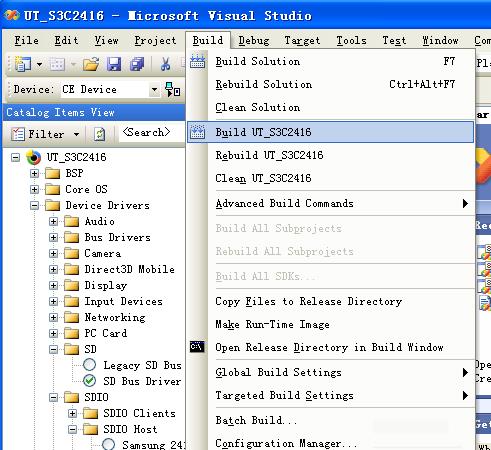Open Global Build Settings submenu

[x=331, y=372]
